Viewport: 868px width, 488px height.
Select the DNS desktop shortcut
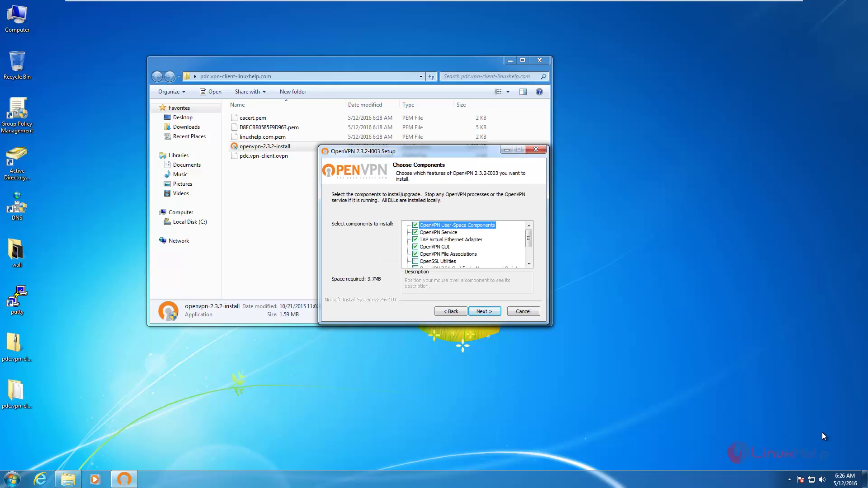17,206
